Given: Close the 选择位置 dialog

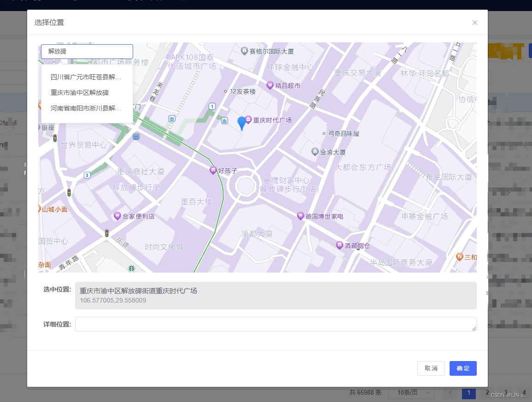Looking at the screenshot, I should (474, 22).
